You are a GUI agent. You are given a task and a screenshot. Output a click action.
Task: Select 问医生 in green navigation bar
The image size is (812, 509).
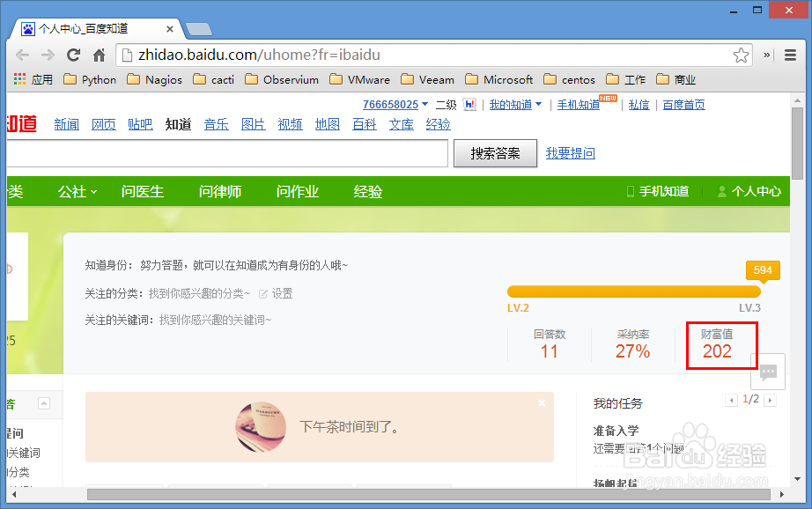pyautogui.click(x=143, y=192)
